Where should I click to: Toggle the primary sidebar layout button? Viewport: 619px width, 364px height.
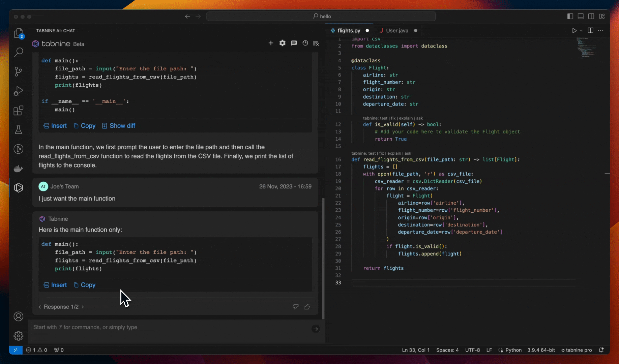pos(570,16)
